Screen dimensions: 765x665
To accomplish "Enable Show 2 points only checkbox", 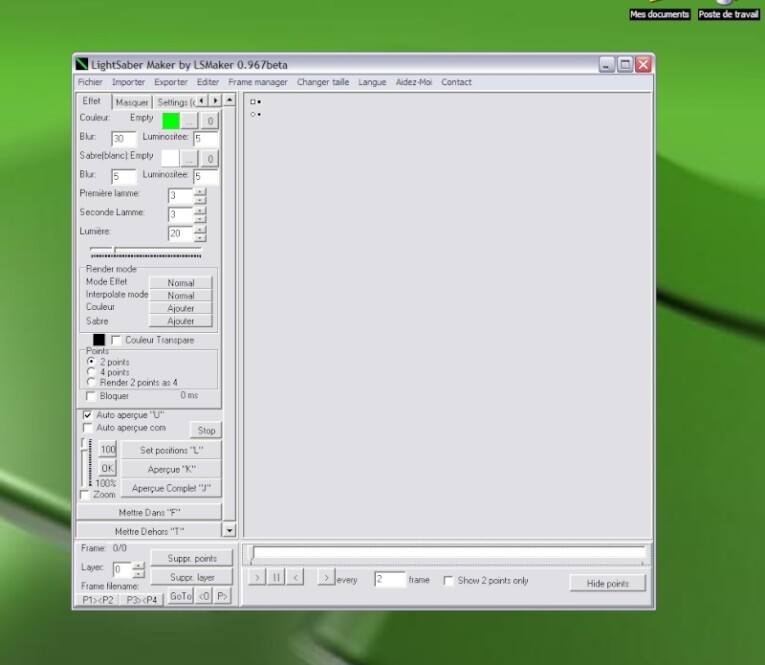I will [448, 581].
